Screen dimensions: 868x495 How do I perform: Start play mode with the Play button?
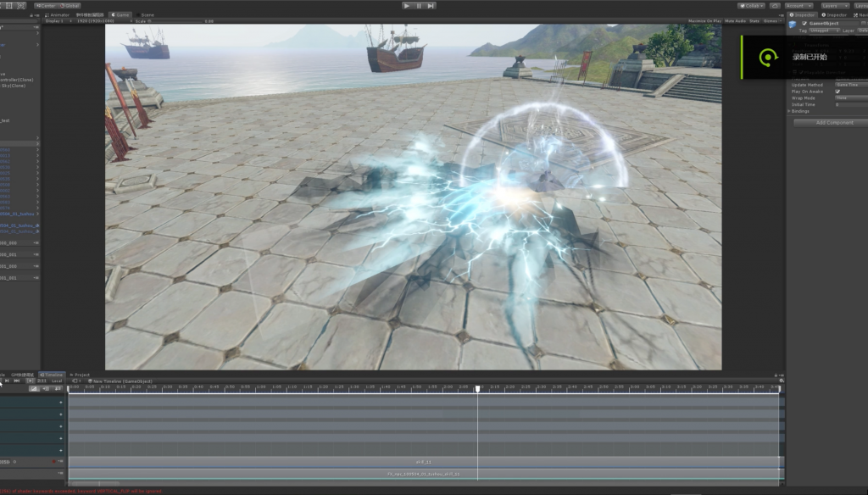(x=407, y=6)
